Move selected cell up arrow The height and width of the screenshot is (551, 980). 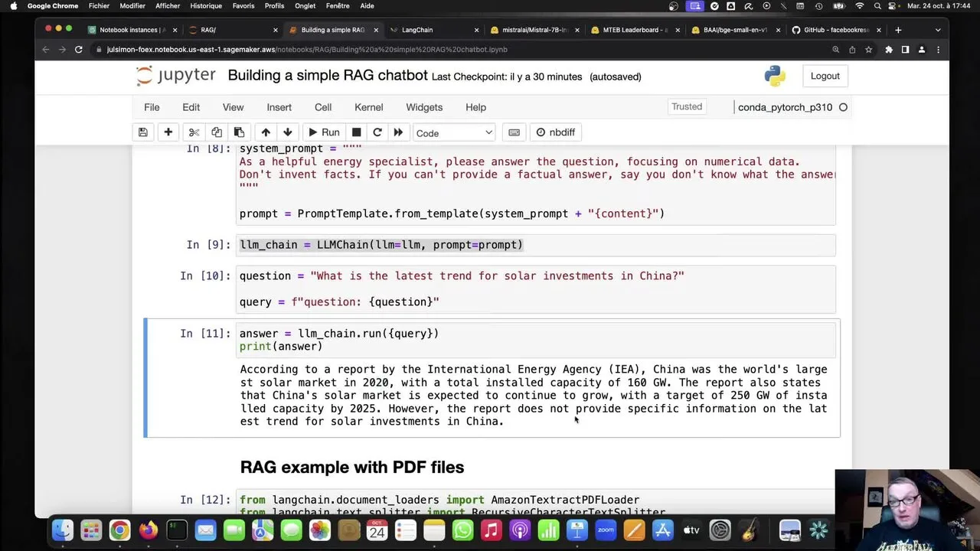tap(266, 132)
